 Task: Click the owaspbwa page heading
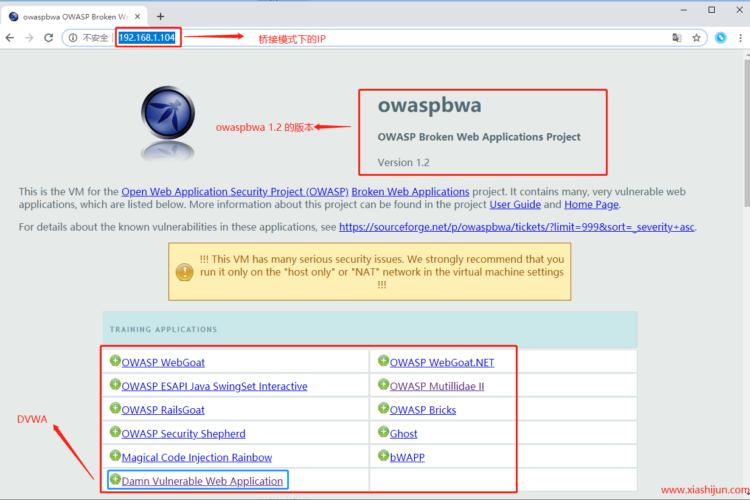[x=429, y=105]
